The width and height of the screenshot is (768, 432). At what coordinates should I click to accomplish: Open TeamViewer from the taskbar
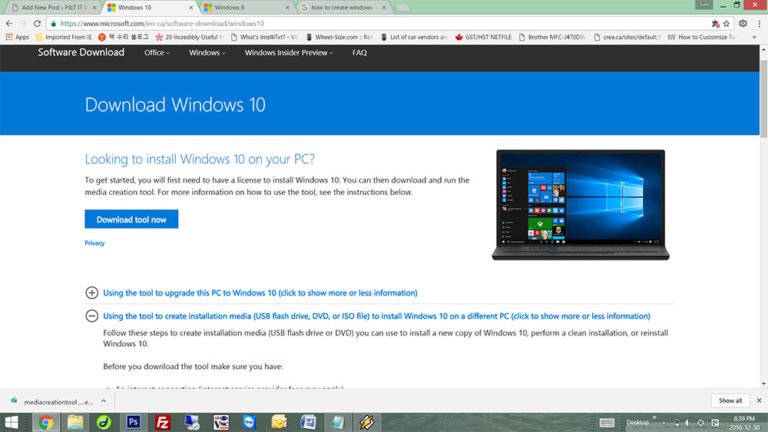(x=250, y=422)
